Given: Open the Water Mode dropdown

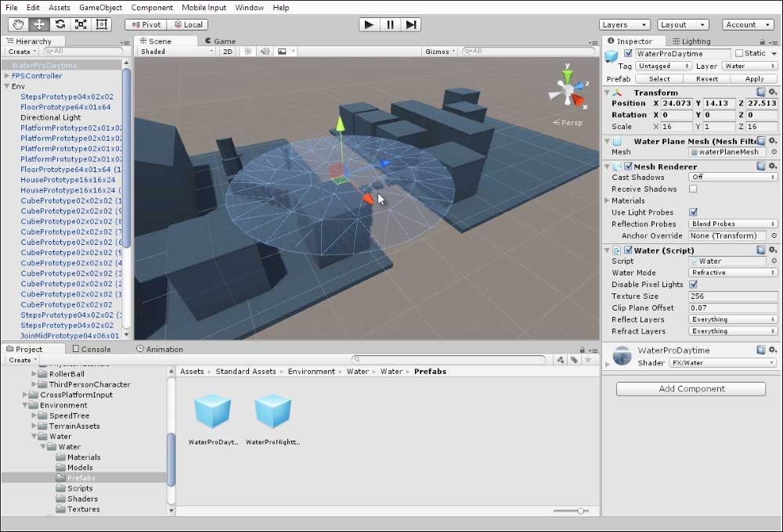Looking at the screenshot, I should 733,272.
